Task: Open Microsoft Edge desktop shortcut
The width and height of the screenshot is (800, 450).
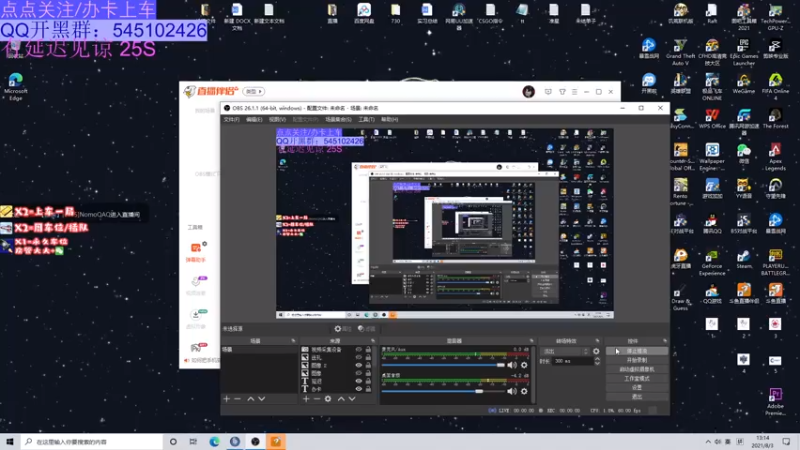Action: click(16, 87)
